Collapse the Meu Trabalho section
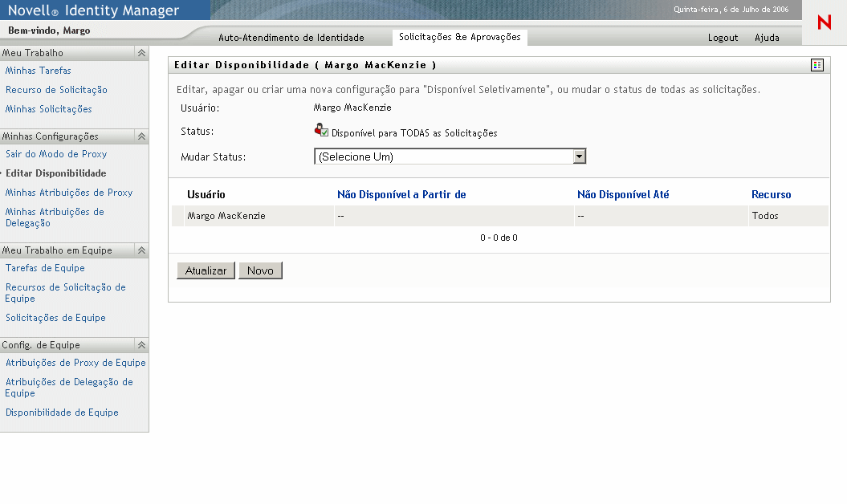Viewport: 847px width, 504px height. (x=141, y=53)
